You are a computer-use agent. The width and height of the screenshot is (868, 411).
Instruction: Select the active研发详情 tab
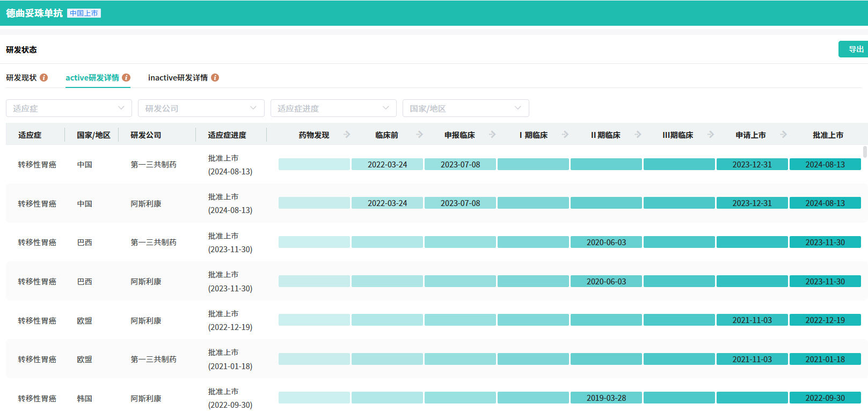click(x=92, y=78)
